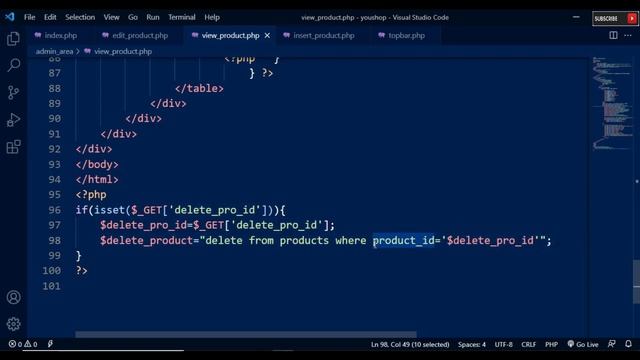Image resolution: width=640 pixels, height=360 pixels.
Task: Click the <?php opening tag on line 95
Action: pos(91,195)
